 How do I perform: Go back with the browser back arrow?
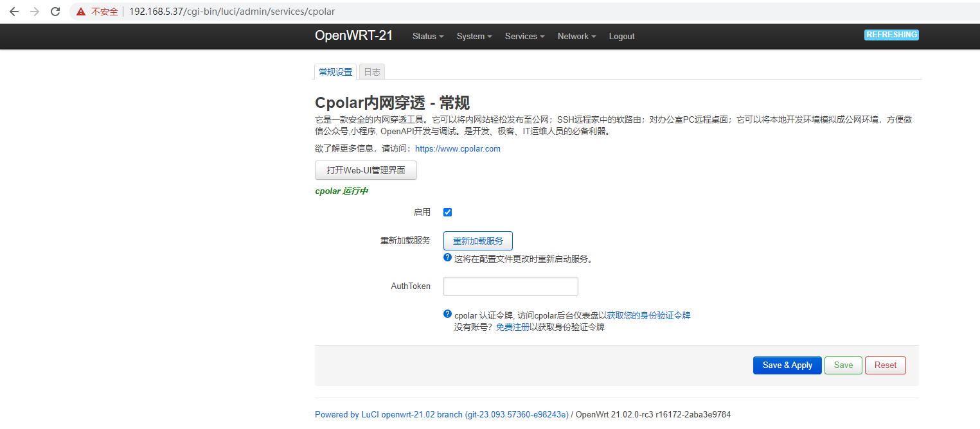[x=13, y=12]
